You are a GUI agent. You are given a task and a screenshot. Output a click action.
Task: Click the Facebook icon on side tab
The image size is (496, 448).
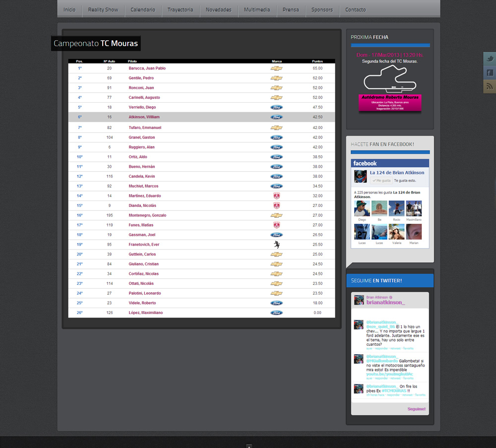[x=490, y=73]
